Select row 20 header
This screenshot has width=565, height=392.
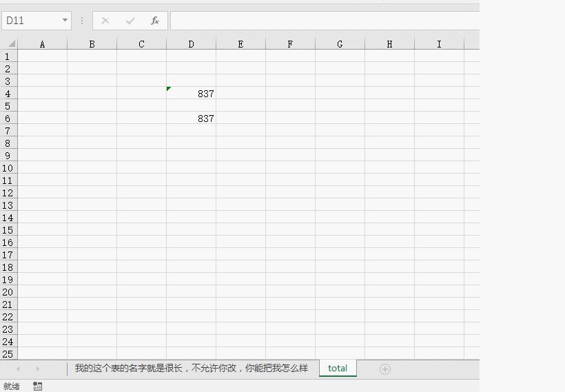[9, 292]
